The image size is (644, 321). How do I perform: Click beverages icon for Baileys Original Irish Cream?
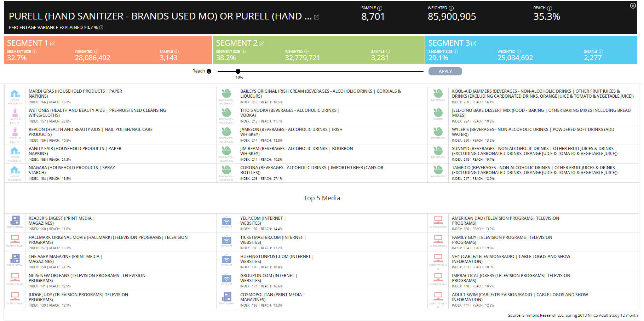(x=226, y=94)
